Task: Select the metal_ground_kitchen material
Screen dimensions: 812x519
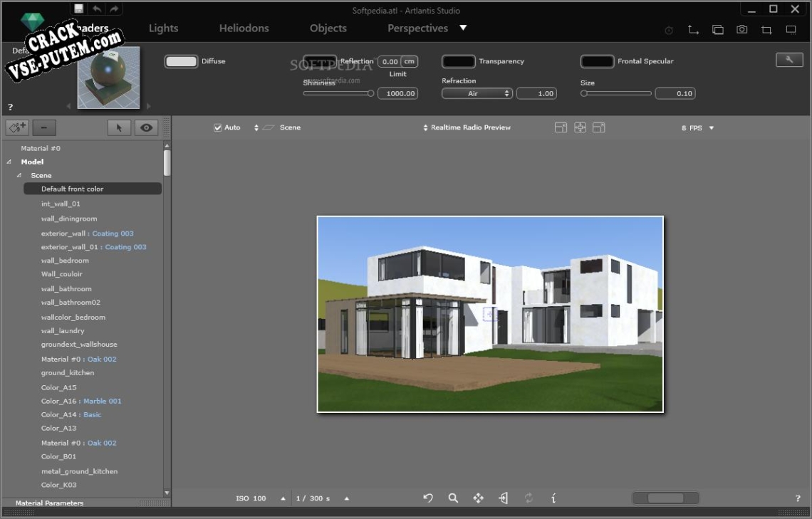Action: pyautogui.click(x=79, y=471)
